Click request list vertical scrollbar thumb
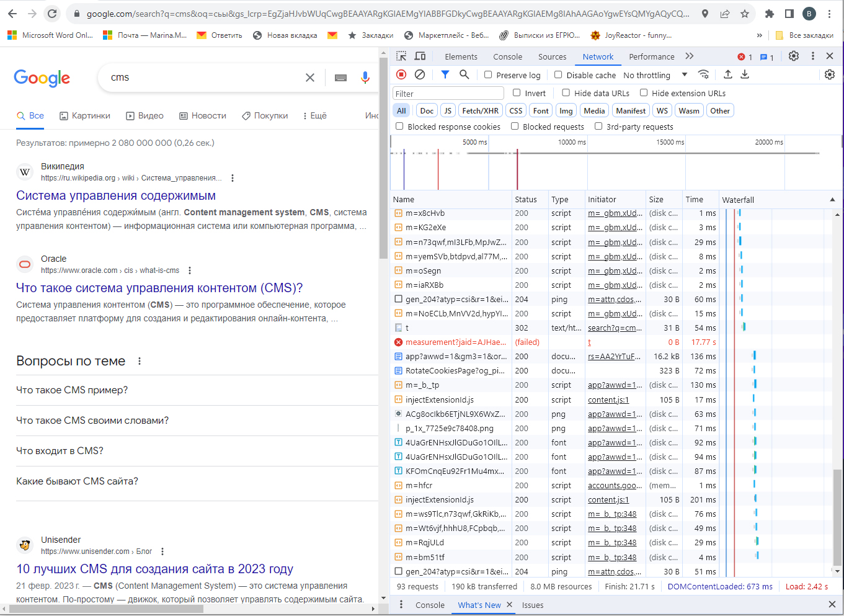The height and width of the screenshot is (616, 844). [x=837, y=516]
